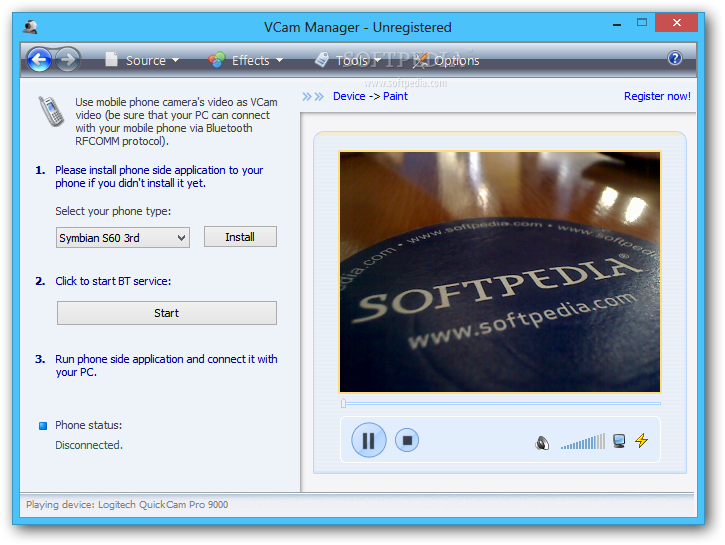Open the Effects menu
This screenshot has height=545, width=725.
[x=246, y=60]
